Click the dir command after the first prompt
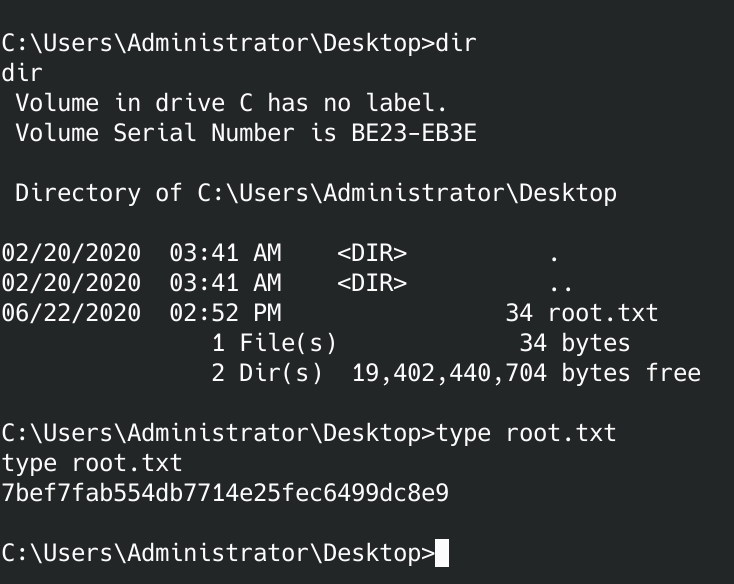This screenshot has width=734, height=584. coord(457,43)
